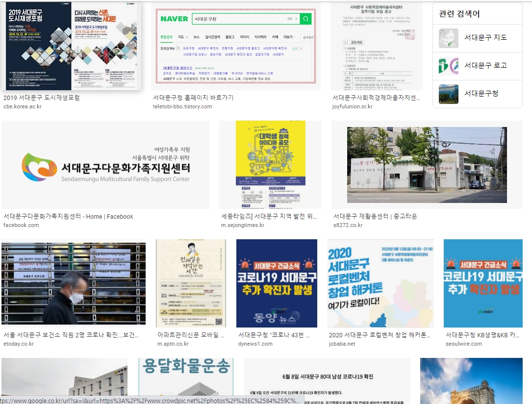Screen dimensions: 532x404
Task: Open the NAVER 서대문구청 search screenshot thumbnail
Action: coord(236,46)
